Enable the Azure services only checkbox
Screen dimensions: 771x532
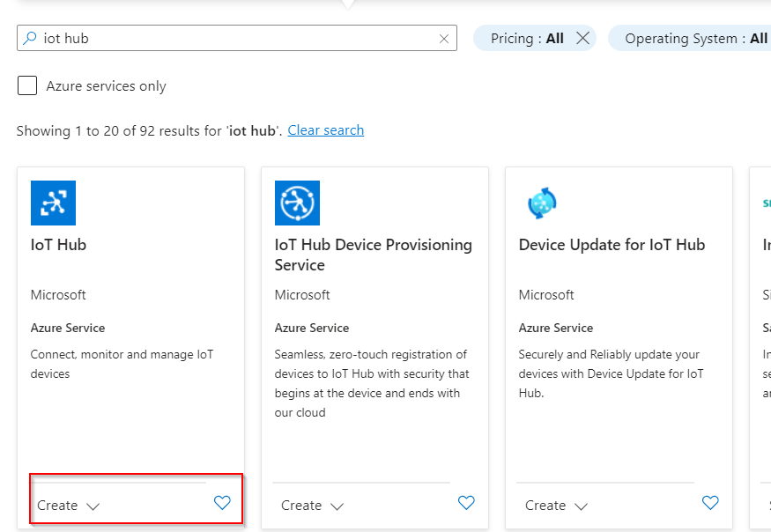click(27, 85)
